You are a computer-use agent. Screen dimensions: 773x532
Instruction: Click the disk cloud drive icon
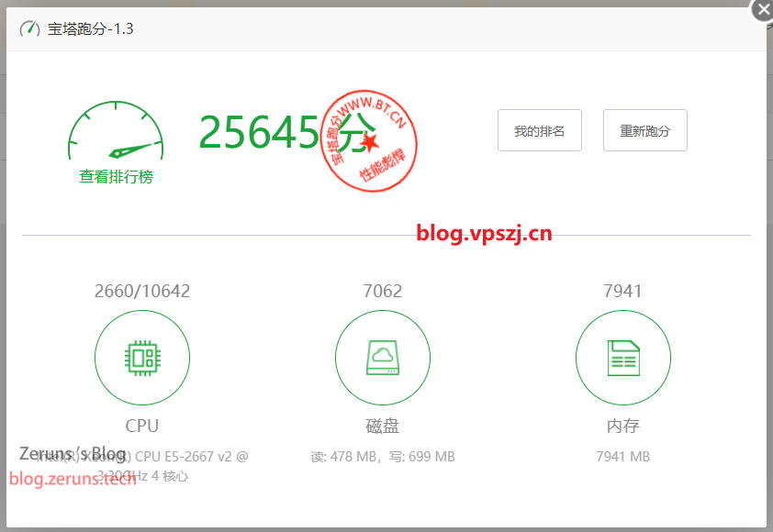point(383,358)
